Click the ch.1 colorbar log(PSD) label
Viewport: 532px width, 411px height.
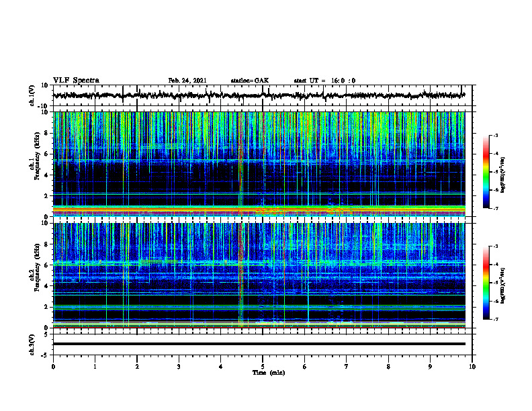tap(502, 175)
